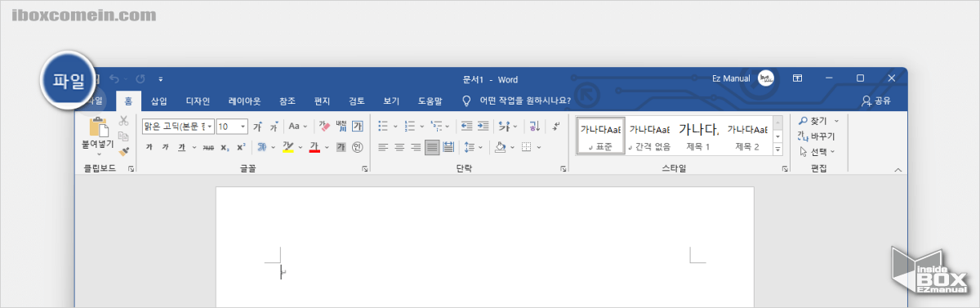Align text left
The width and height of the screenshot is (980, 308).
tap(382, 147)
